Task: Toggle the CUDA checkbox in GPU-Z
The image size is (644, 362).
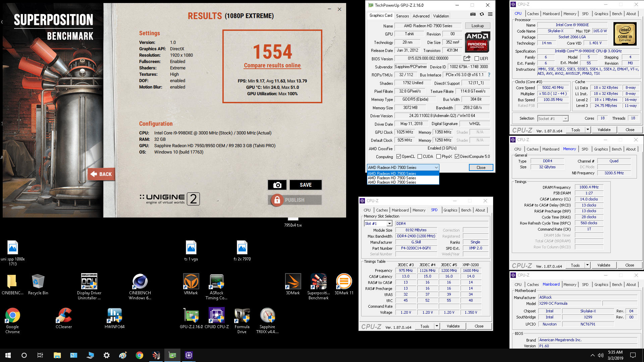Action: coord(420,157)
